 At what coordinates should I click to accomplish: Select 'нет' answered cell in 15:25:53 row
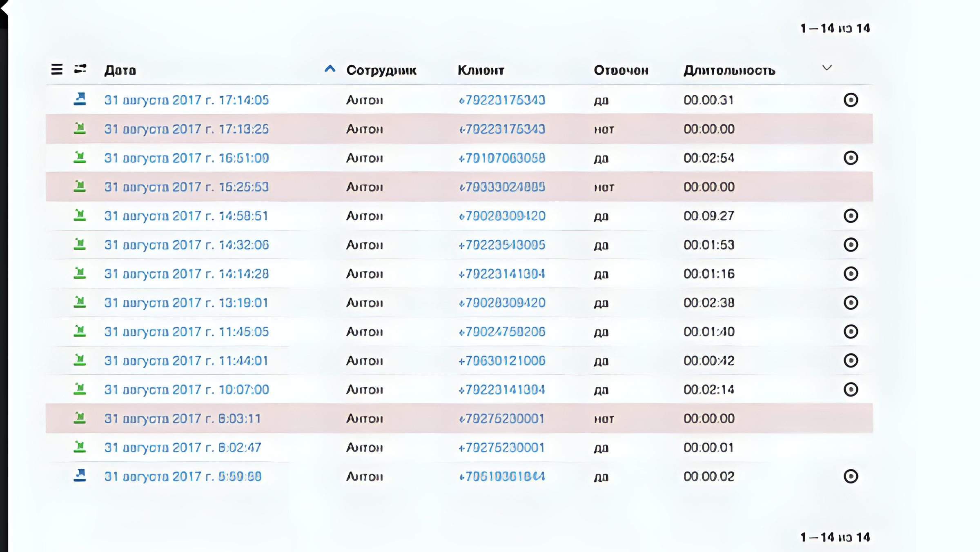604,188
